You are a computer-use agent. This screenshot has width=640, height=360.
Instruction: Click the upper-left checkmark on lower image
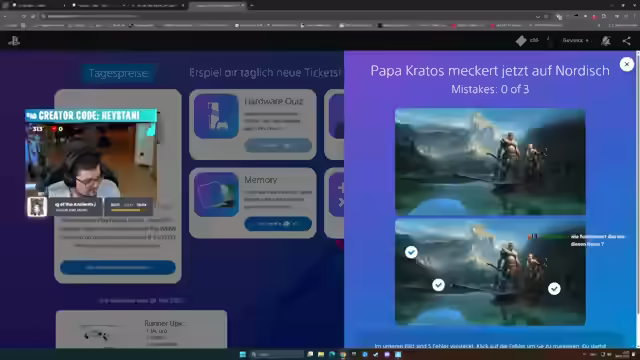pos(411,252)
